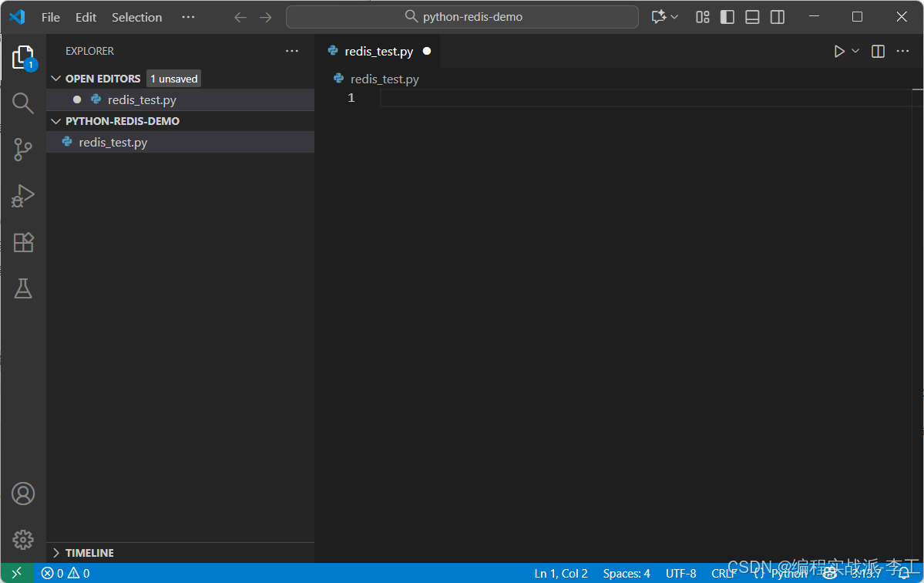Click redis_test.py in the breadcrumb
924x583 pixels.
click(x=385, y=79)
